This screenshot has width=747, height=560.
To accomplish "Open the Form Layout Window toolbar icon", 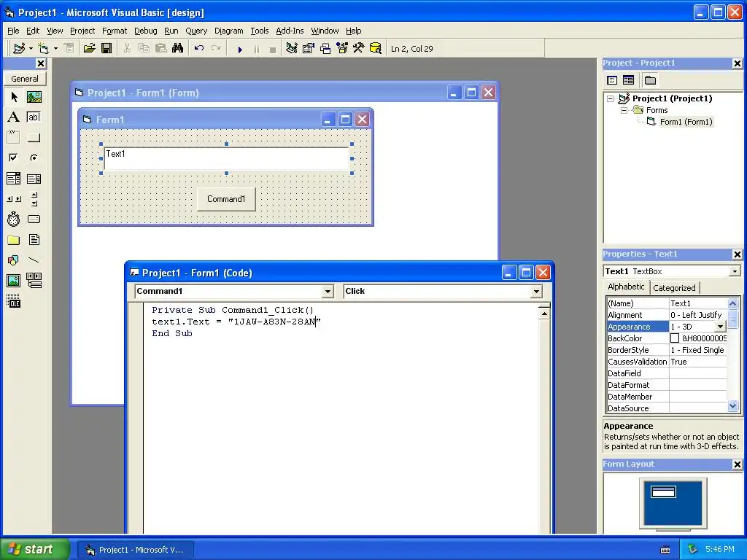I will [x=325, y=48].
